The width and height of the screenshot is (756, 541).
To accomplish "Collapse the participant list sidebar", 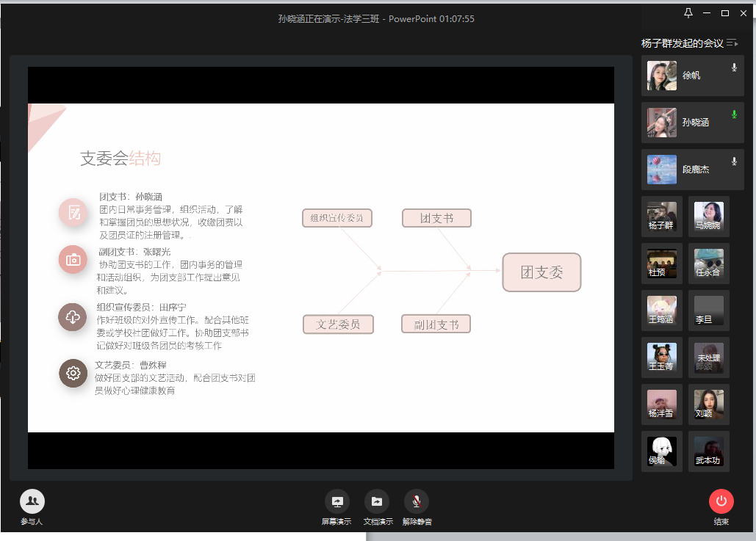I will [732, 44].
